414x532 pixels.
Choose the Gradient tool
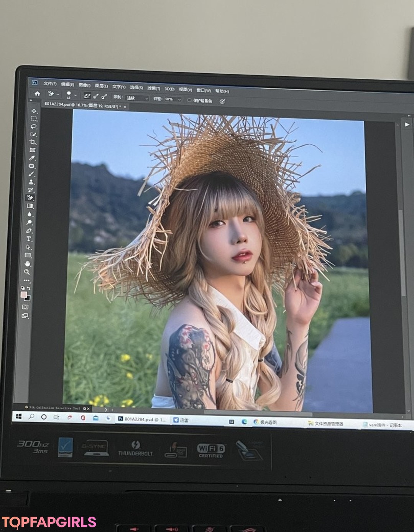[x=30, y=206]
